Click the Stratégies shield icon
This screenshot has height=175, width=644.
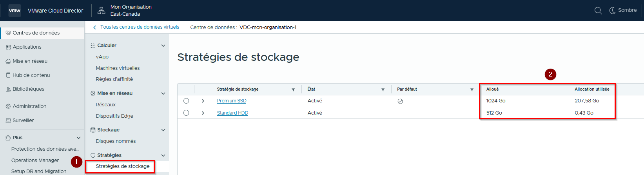click(93, 155)
